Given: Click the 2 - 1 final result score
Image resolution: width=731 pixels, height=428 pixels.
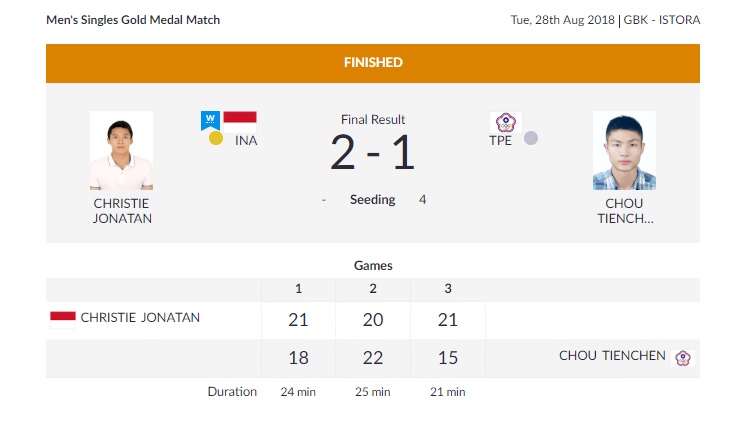Looking at the screenshot, I should [372, 152].
